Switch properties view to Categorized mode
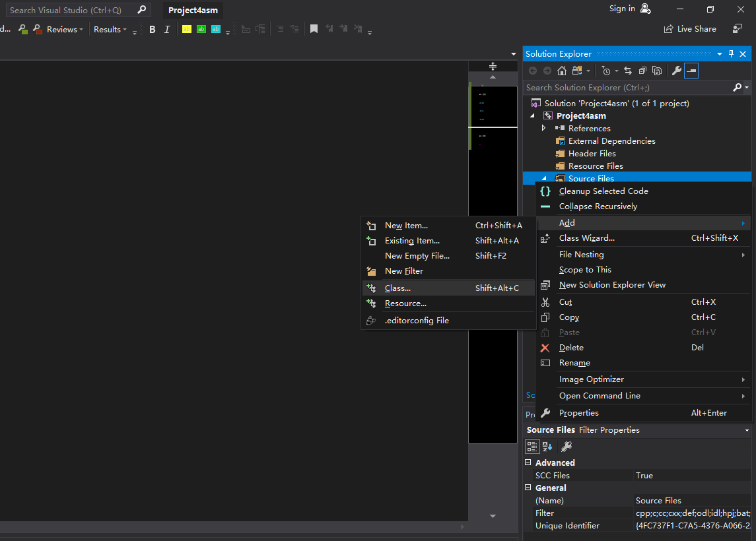 (x=532, y=447)
